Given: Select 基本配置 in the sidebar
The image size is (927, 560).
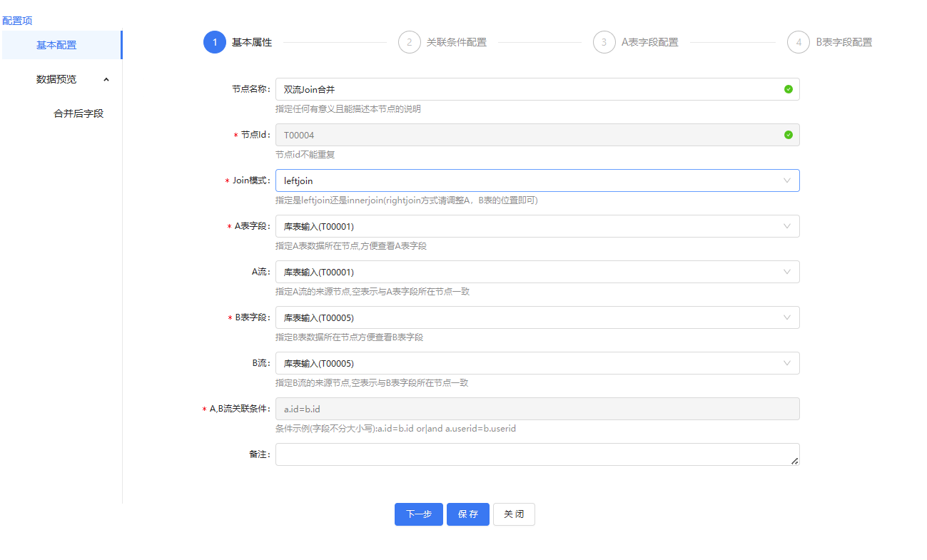Looking at the screenshot, I should pyautogui.click(x=61, y=45).
